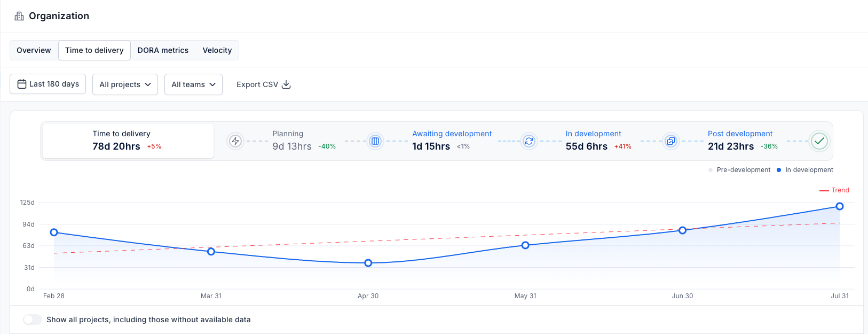Switch to the Overview tab
868x334 pixels.
[x=34, y=50]
